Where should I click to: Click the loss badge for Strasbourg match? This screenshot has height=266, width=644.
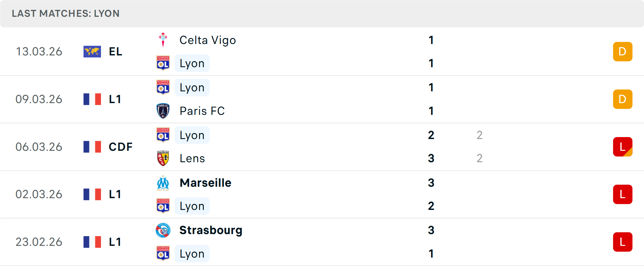point(623,242)
